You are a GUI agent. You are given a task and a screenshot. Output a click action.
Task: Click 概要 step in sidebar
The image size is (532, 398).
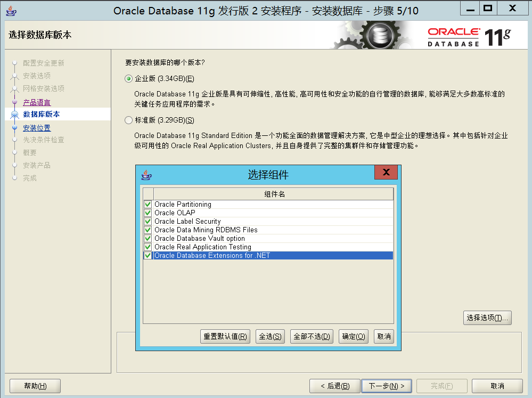[x=29, y=153]
